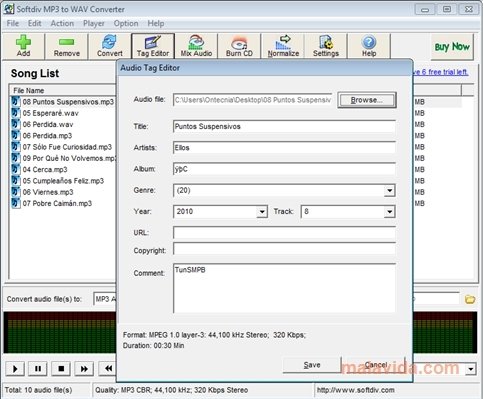Select 05 Esperaré.wav in the song list

(51, 113)
